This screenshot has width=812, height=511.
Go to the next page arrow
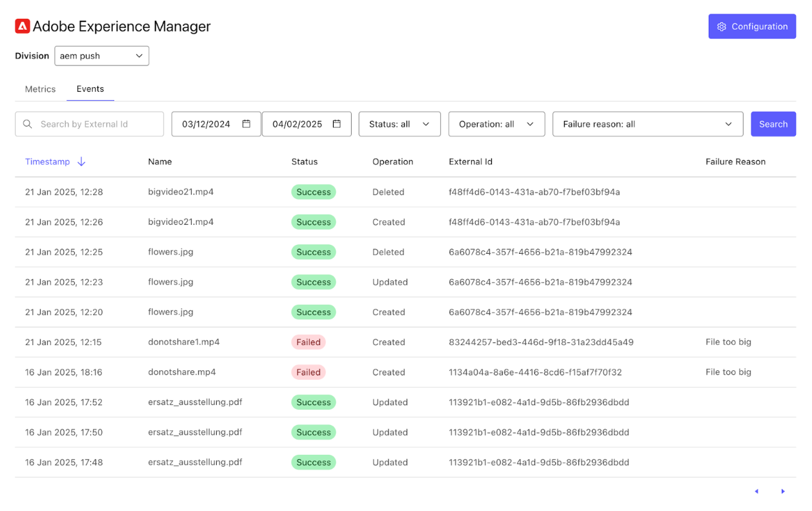tap(783, 492)
